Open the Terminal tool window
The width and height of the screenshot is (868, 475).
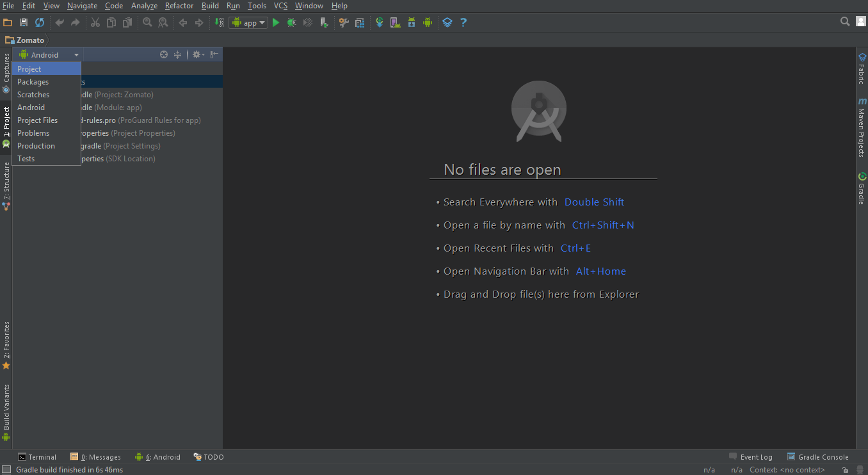pyautogui.click(x=37, y=457)
